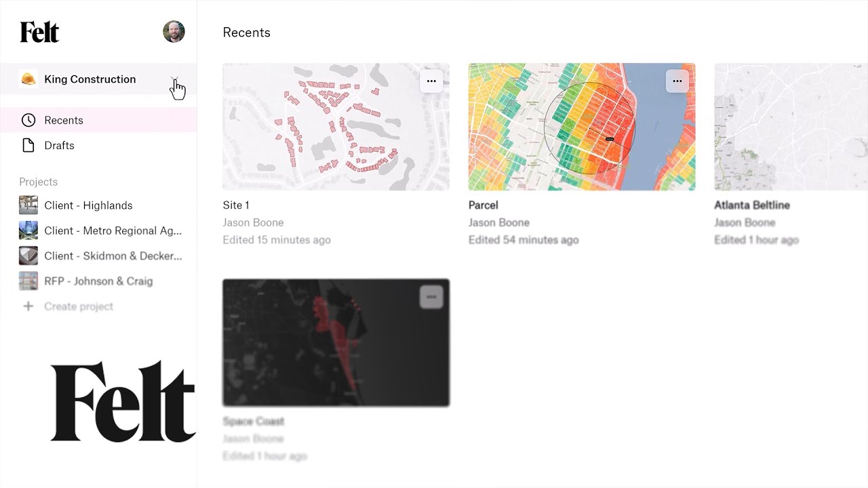Open the Parcel map thumbnail
Screen dimensions: 868x488
point(582,127)
